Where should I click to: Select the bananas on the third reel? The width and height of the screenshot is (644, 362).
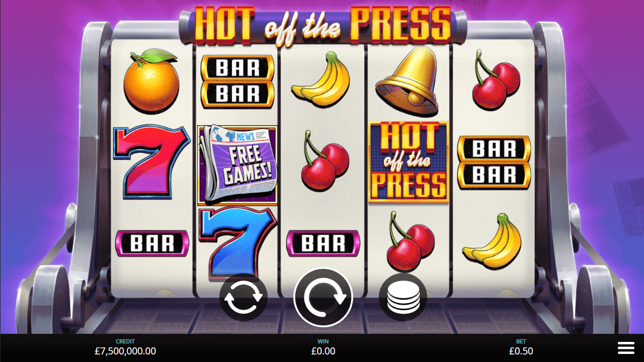click(321, 80)
